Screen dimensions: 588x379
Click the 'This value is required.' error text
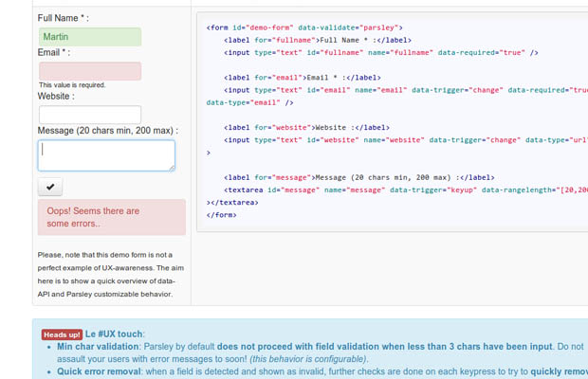pos(72,85)
